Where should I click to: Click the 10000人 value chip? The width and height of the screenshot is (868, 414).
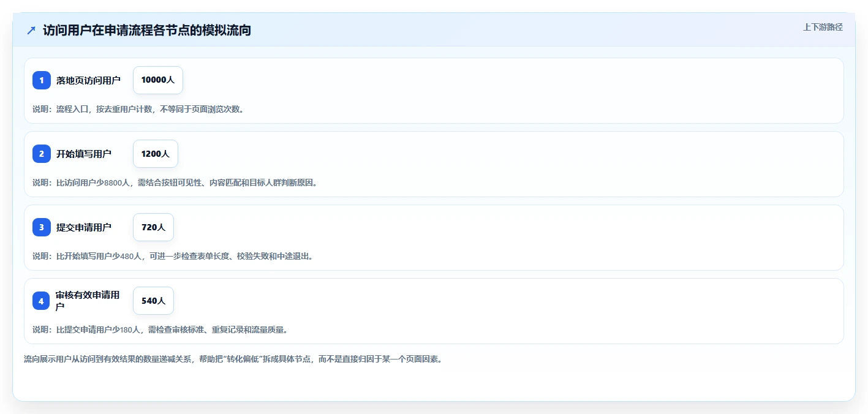click(158, 80)
